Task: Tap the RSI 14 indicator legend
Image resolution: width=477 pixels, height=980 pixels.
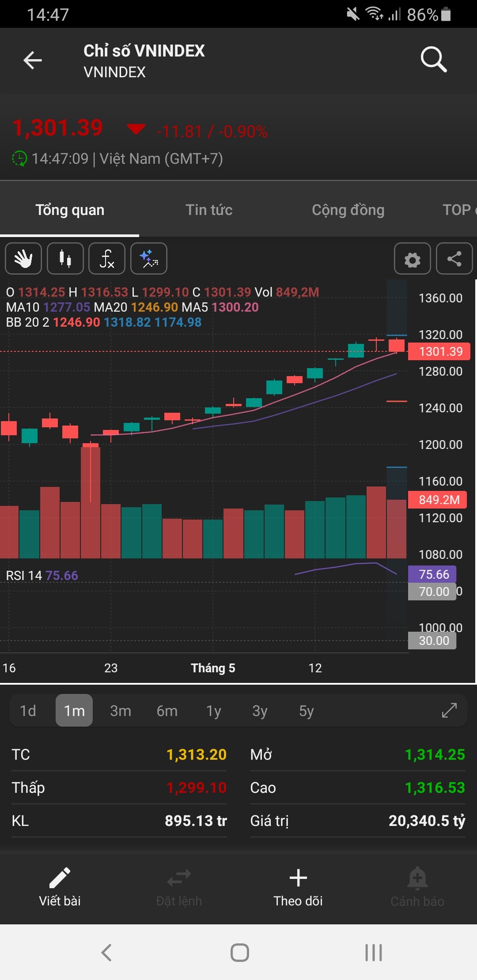Action: coord(42,576)
